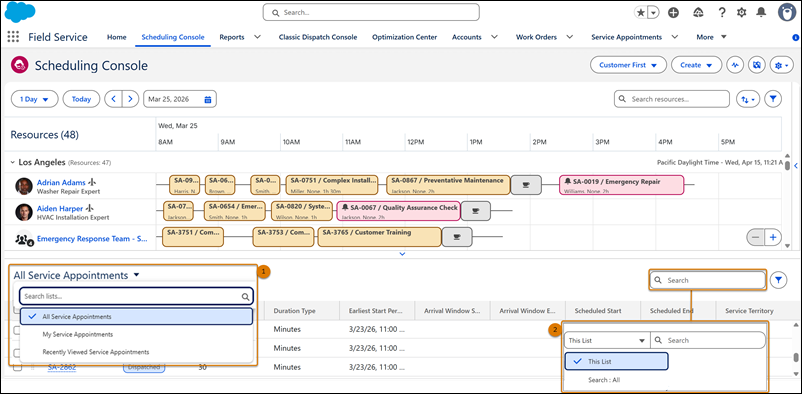This screenshot has width=802, height=394.
Task: Zoom out the Gantt with minus
Action: pos(756,237)
